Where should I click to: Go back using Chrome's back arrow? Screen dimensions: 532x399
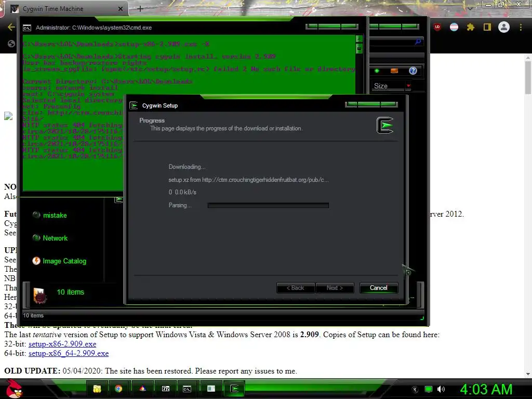pos(11,27)
